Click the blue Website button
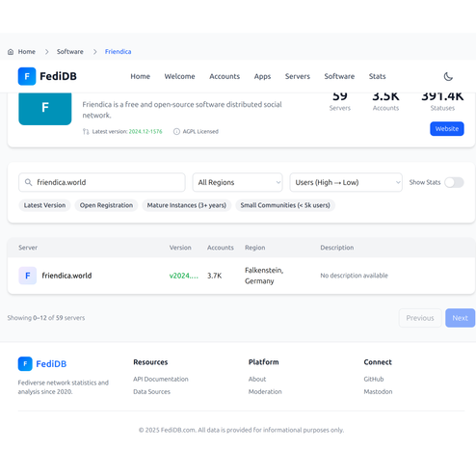Image resolution: width=476 pixels, height=449 pixels. (447, 129)
